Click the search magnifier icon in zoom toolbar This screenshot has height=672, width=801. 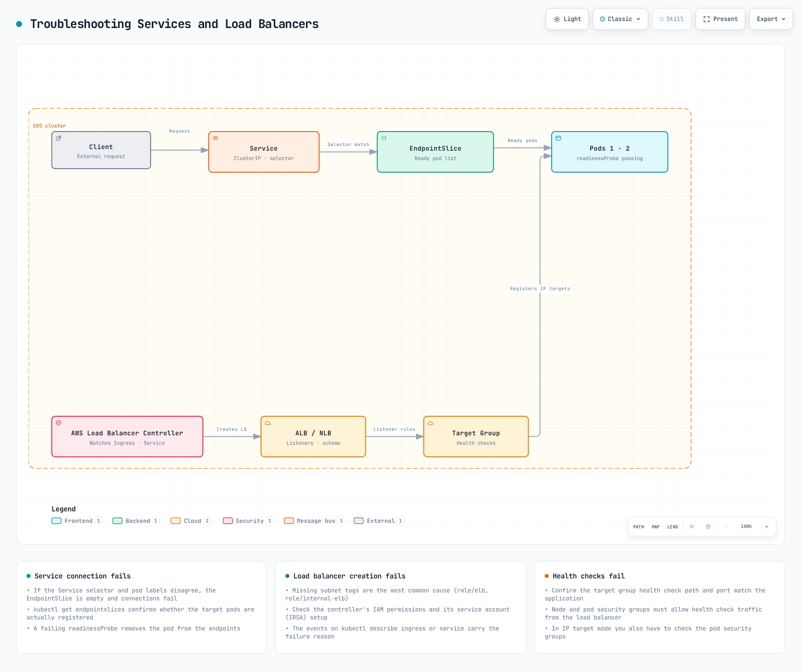pos(692,526)
